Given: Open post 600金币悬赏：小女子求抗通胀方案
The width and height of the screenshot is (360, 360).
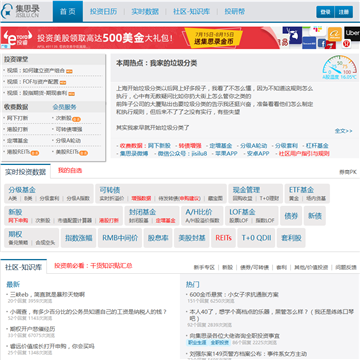Looking at the screenshot, I should (234, 295).
